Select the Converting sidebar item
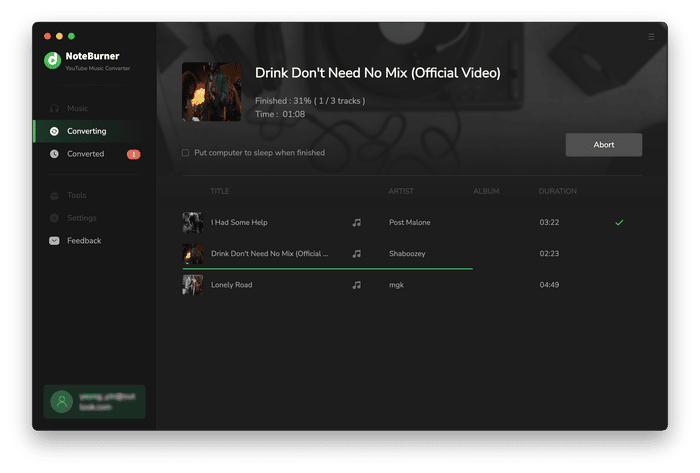This screenshot has width=700, height=473. 95,131
